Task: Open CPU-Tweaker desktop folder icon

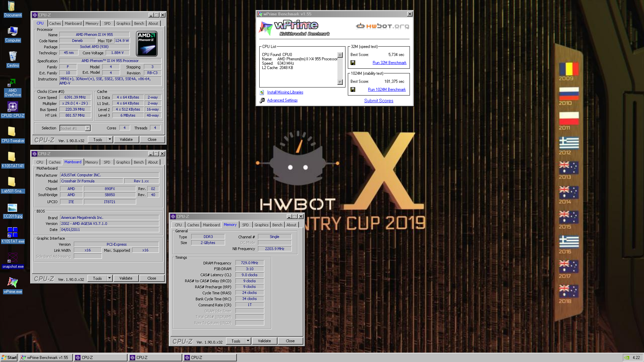Action: coord(13,135)
